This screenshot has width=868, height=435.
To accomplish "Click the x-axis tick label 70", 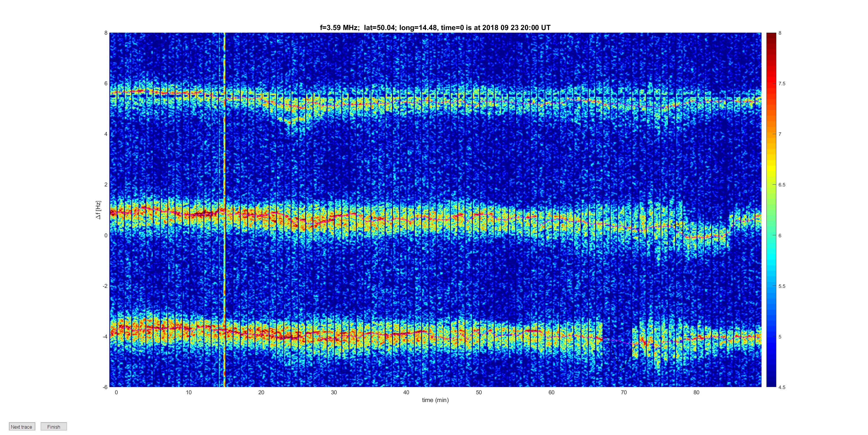I will 624,392.
